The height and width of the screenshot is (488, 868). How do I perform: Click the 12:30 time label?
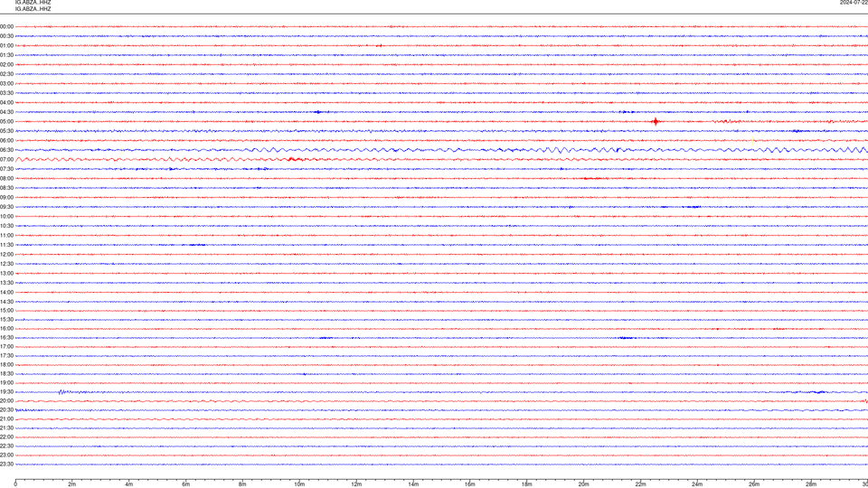6,265
